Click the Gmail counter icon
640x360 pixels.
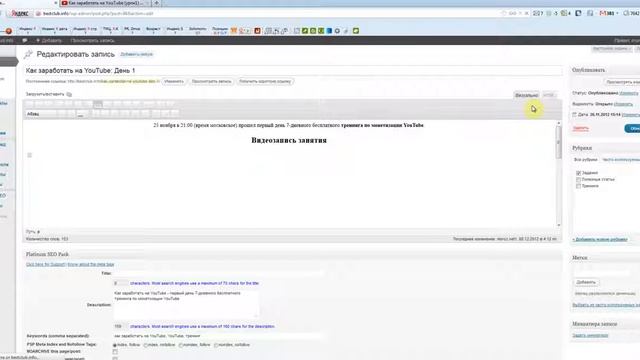click(607, 13)
